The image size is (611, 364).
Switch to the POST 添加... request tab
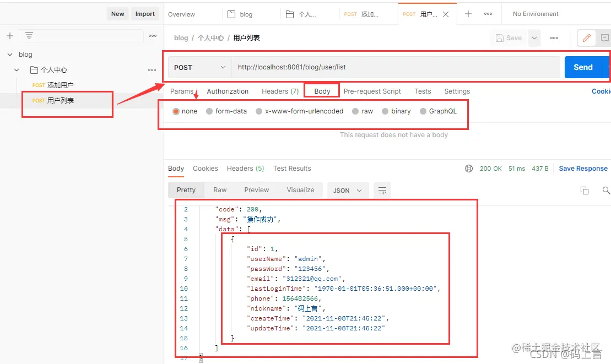click(x=361, y=14)
